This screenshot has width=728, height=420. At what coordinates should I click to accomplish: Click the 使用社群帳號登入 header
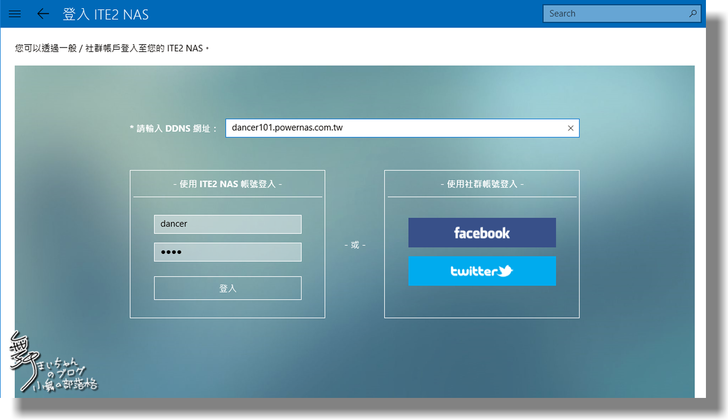click(x=482, y=184)
